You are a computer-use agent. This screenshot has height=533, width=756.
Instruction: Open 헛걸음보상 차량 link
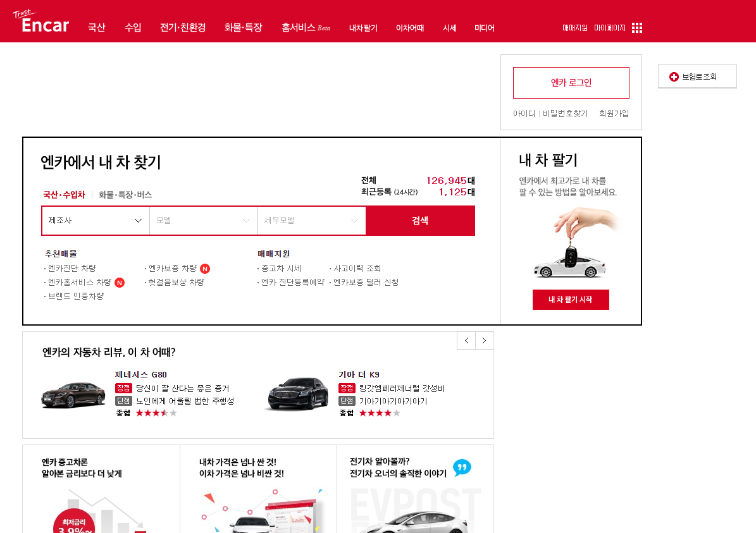(x=176, y=283)
